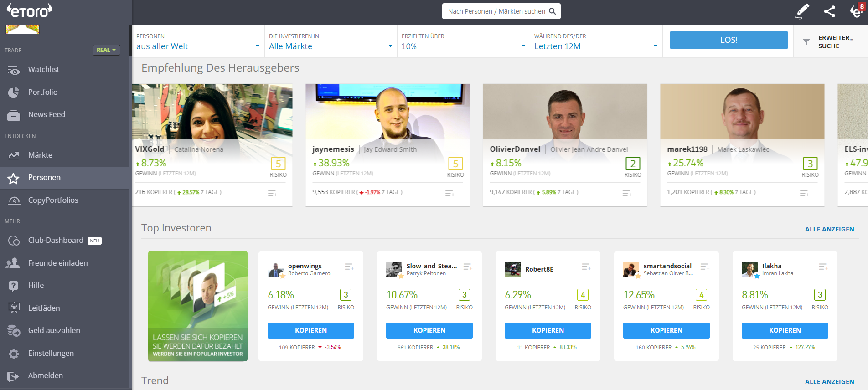The image size is (868, 390).
Task: Click add-to-list icon on OlivierDanvel card
Action: click(627, 194)
